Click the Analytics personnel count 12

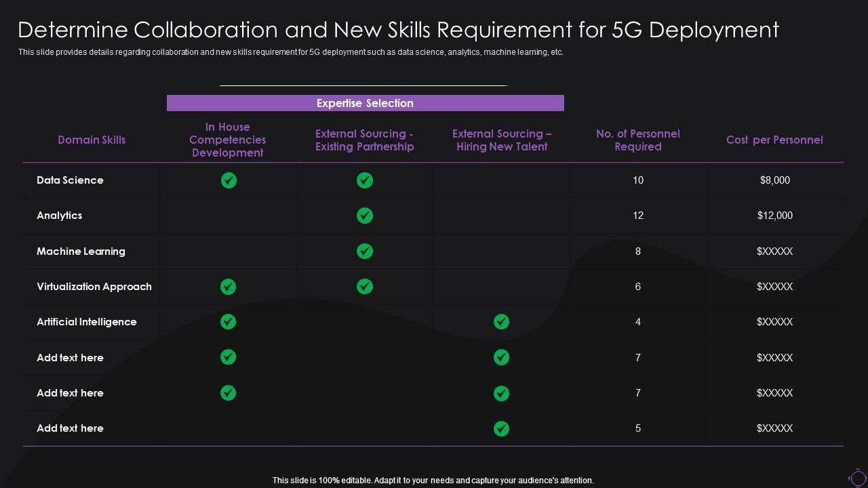tap(637, 216)
